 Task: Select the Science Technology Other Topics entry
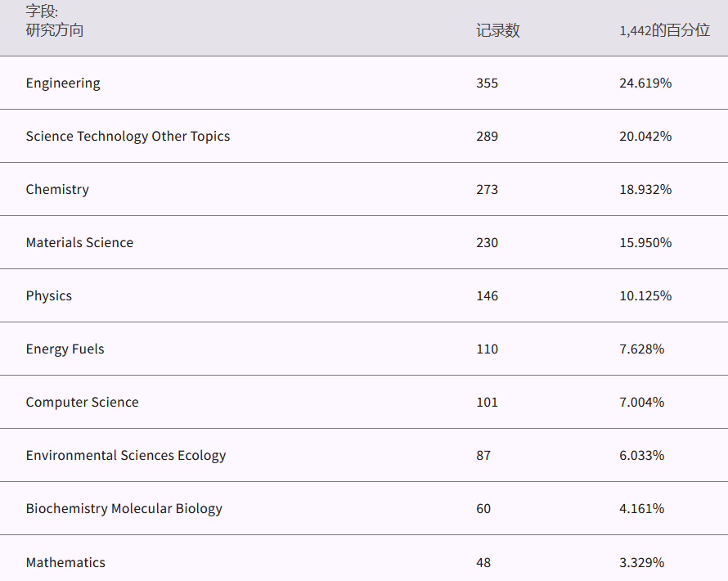click(x=128, y=137)
